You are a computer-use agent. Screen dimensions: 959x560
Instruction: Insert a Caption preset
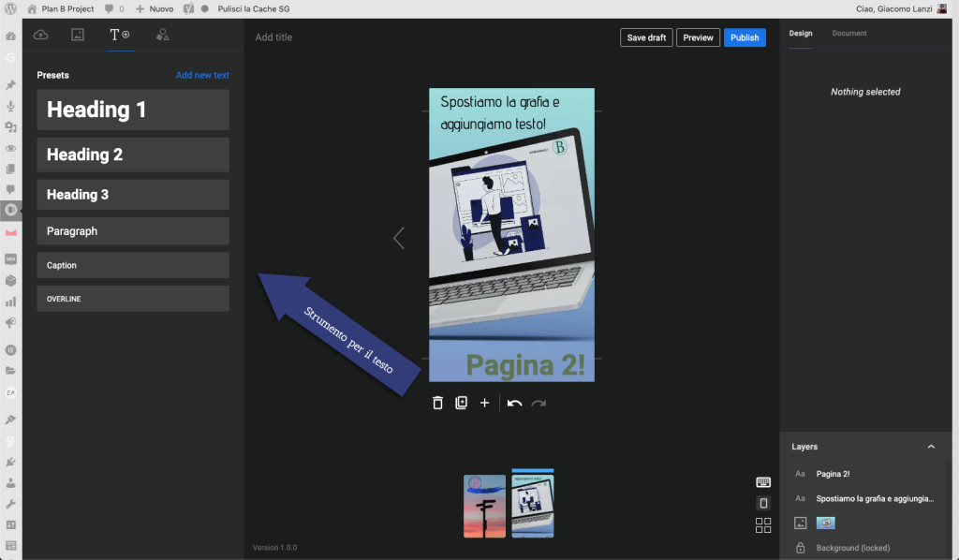(x=133, y=265)
